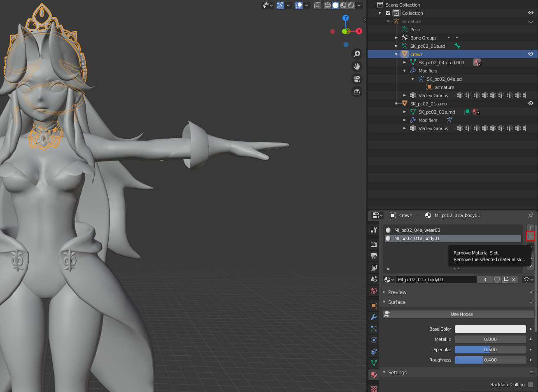Open the Object properties tab
The image size is (538, 392).
point(374,306)
